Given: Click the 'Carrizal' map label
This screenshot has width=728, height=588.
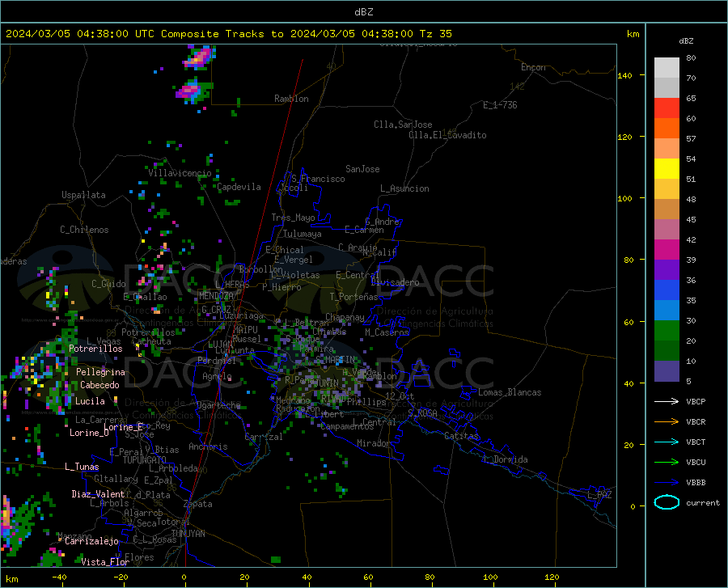Looking at the screenshot, I should click(x=264, y=438).
